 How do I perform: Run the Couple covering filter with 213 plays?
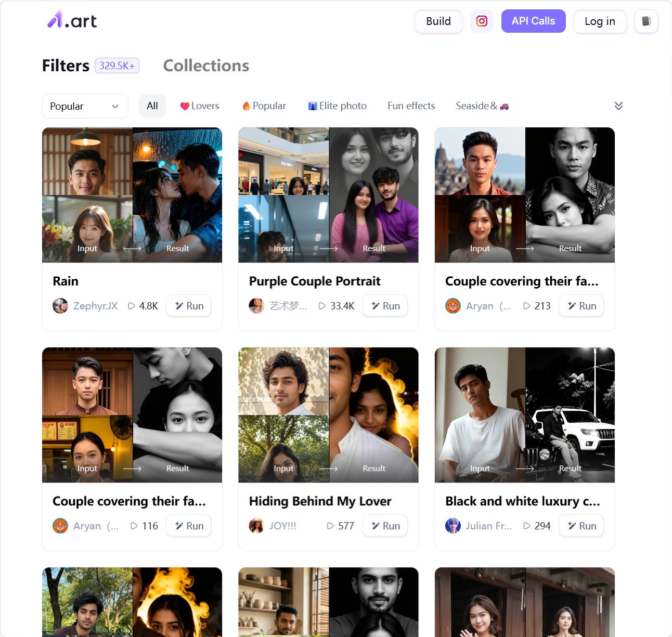581,306
